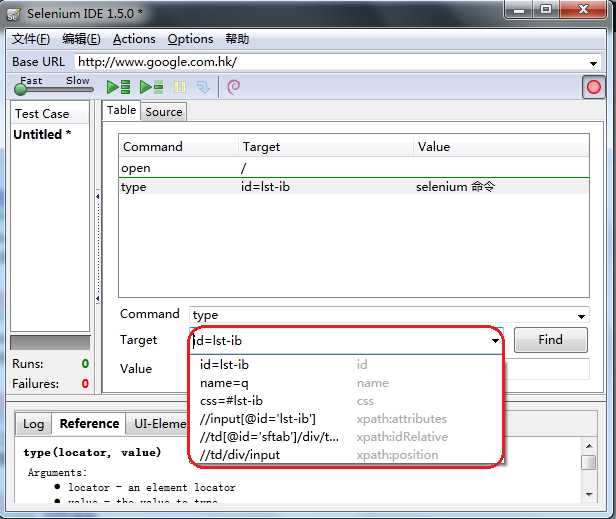Click the selenium 命令 value cell
Screen dimensions: 616x519
(455, 187)
